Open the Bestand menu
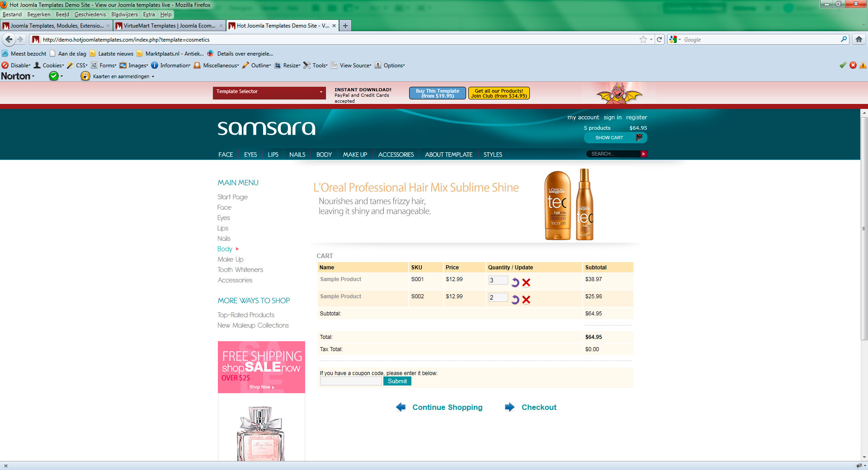The width and height of the screenshot is (868, 470). pos(12,14)
